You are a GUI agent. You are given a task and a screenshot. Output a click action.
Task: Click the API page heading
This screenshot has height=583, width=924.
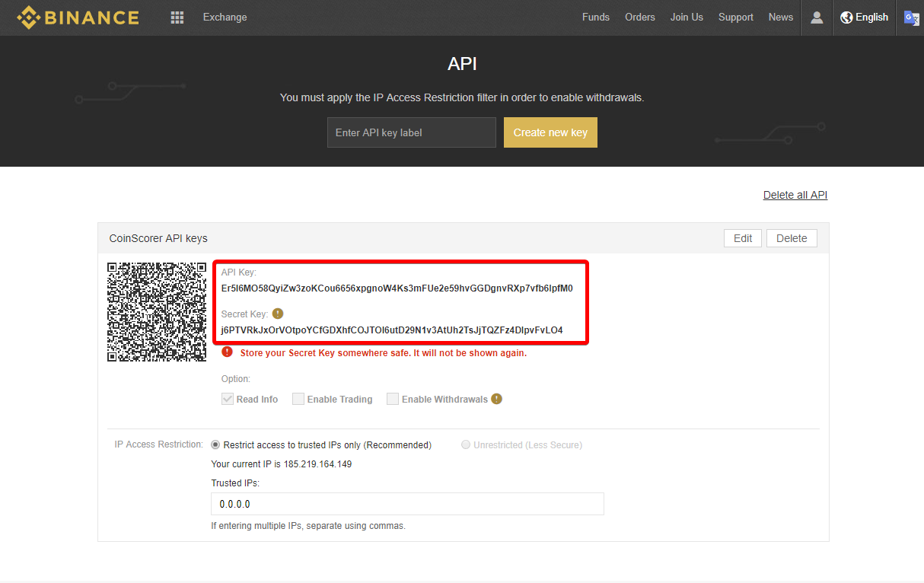(462, 64)
